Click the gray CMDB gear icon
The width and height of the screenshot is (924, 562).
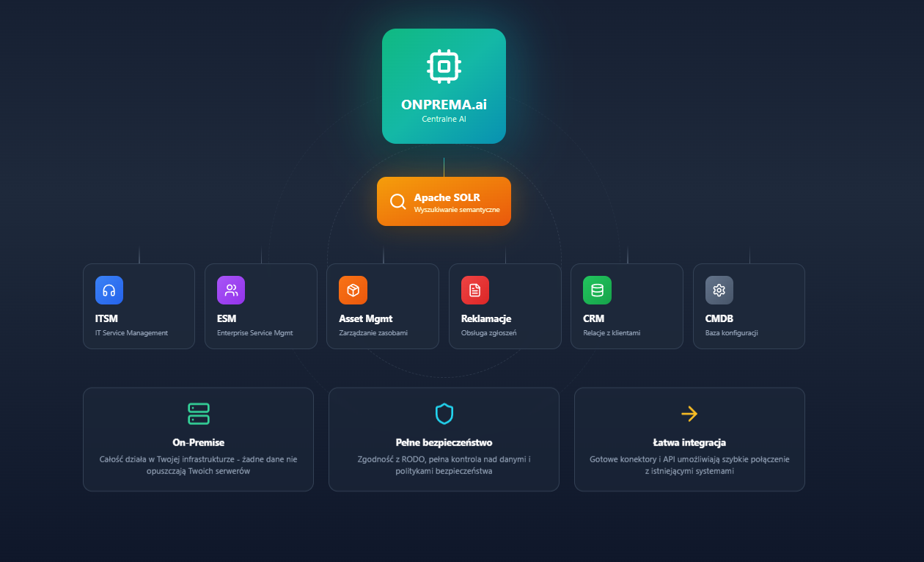click(719, 290)
